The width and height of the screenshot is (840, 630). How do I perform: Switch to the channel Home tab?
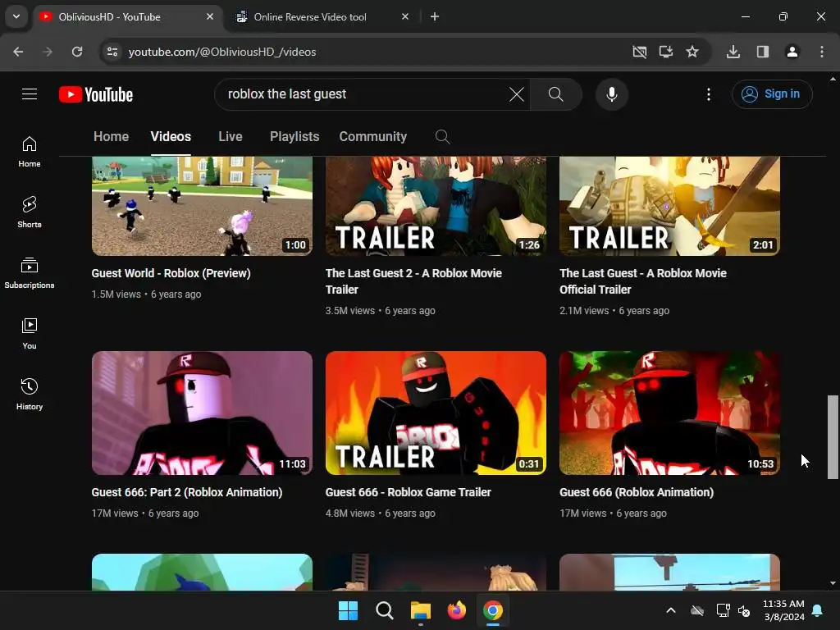tap(111, 137)
